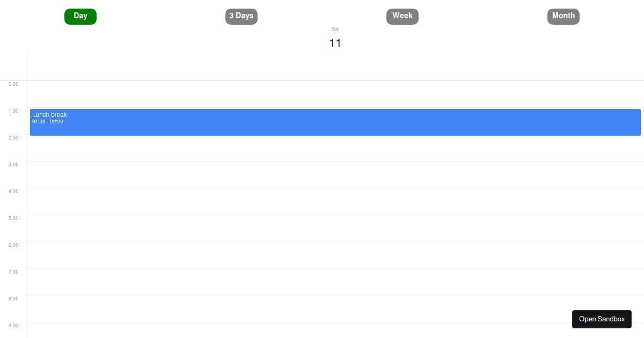Viewport: 644px width, 338px height.
Task: Click the 0:00 time label in gutter
Action: 13,84
